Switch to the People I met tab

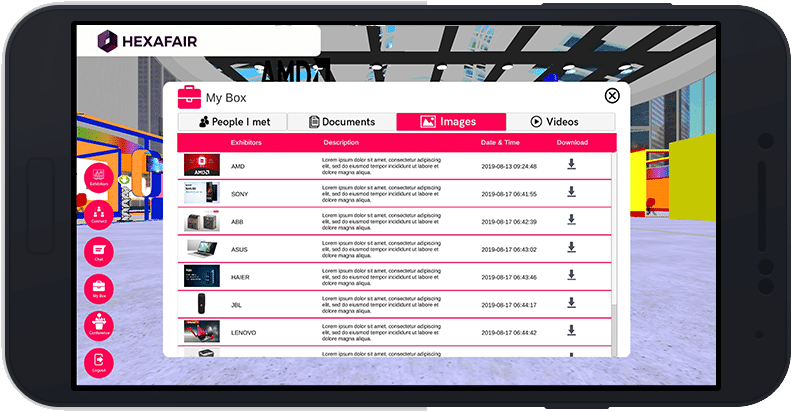[233, 122]
